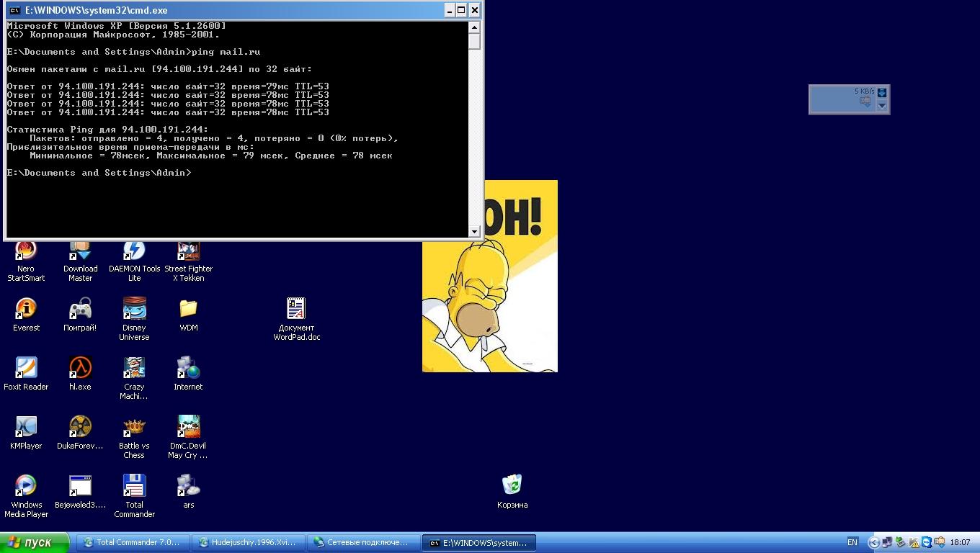Open DAEMON Tools Lite shortcut
The height and width of the screenshot is (553, 980).
click(134, 261)
